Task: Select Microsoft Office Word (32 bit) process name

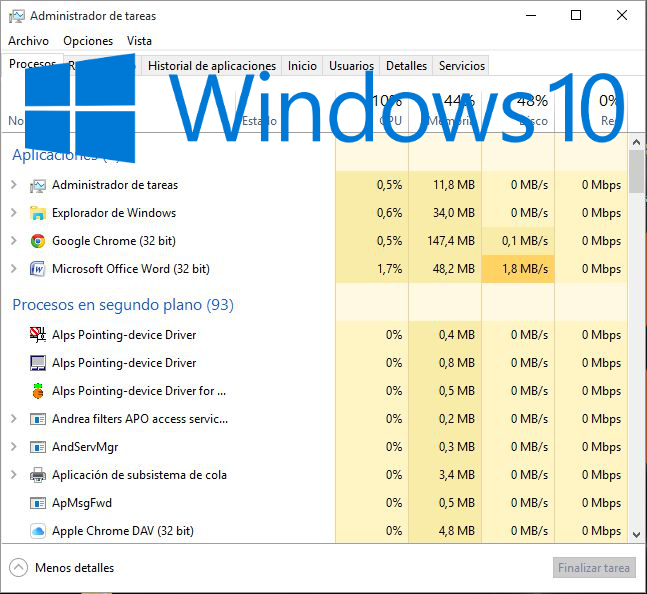Action: pos(131,269)
